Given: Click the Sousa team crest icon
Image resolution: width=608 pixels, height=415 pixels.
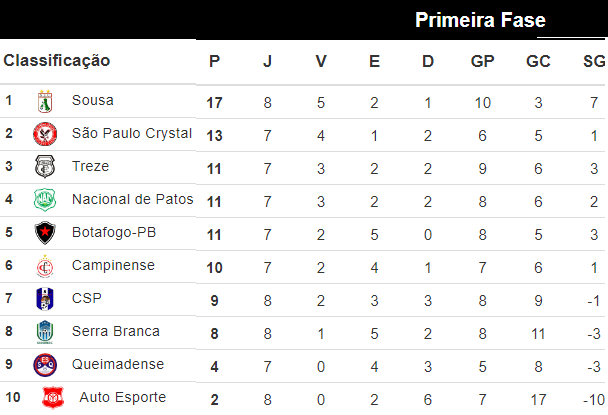Looking at the screenshot, I should (45, 101).
